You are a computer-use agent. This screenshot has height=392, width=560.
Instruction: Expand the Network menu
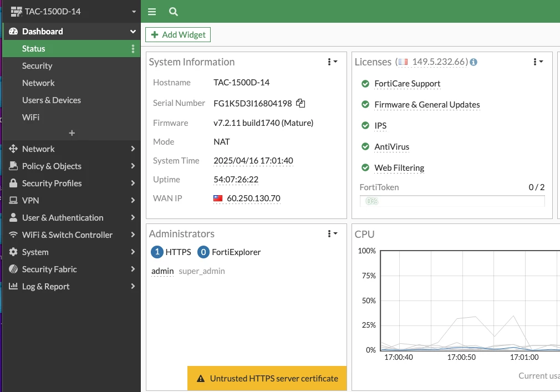click(72, 149)
